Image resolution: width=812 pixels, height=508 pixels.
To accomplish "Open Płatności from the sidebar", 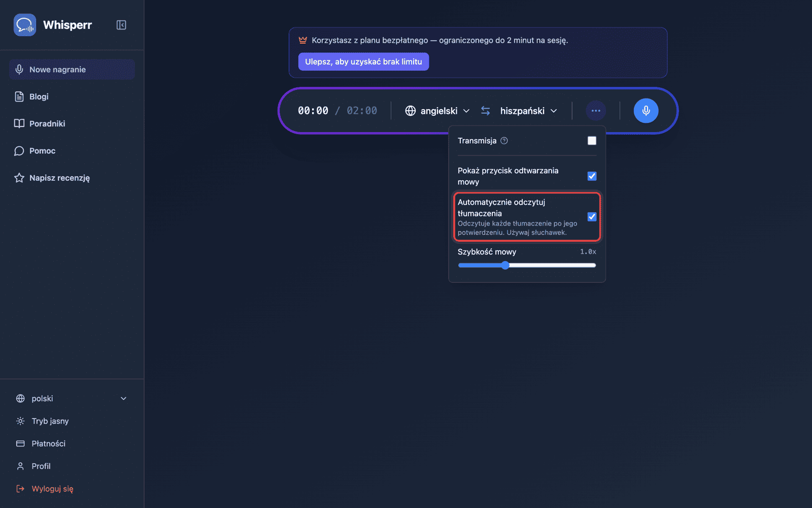I will tap(72, 443).
